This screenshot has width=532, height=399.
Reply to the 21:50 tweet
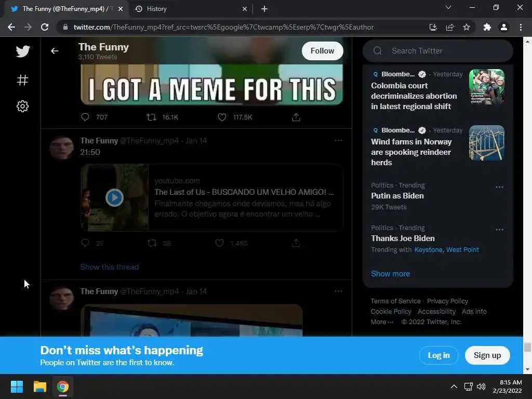(x=85, y=243)
